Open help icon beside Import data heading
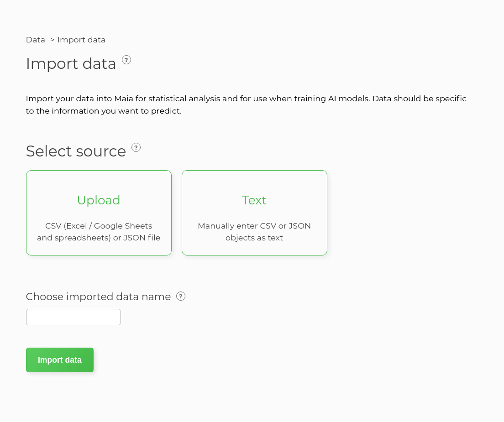The image size is (504, 422). tap(126, 60)
